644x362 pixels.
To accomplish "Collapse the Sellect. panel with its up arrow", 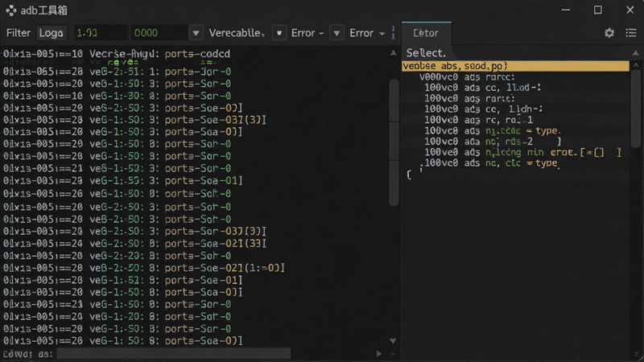I will tap(635, 53).
